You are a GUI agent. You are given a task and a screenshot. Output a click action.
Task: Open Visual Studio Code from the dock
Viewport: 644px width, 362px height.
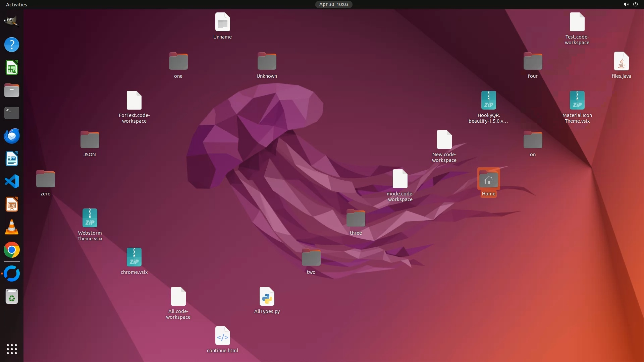click(x=12, y=181)
